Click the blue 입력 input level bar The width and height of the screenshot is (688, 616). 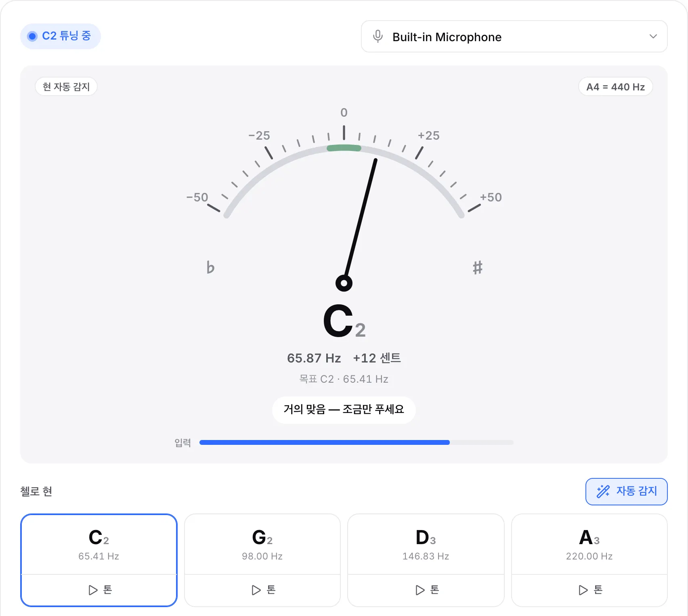325,442
